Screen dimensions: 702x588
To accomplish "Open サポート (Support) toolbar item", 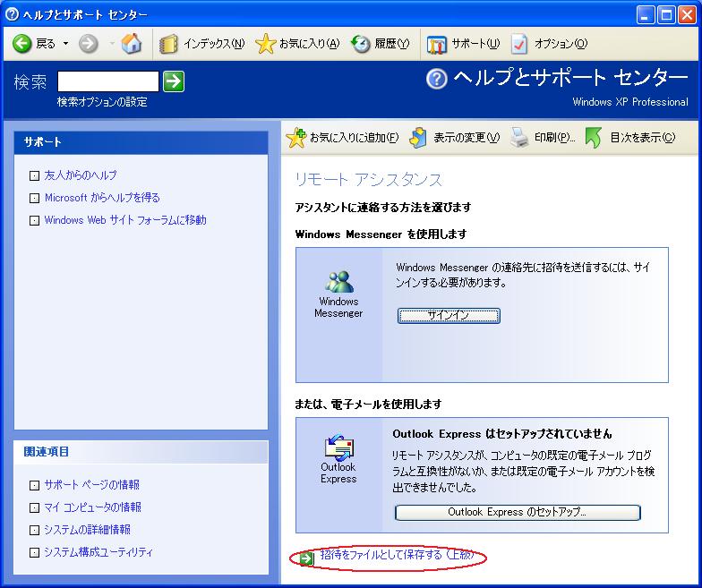I will pos(437,44).
